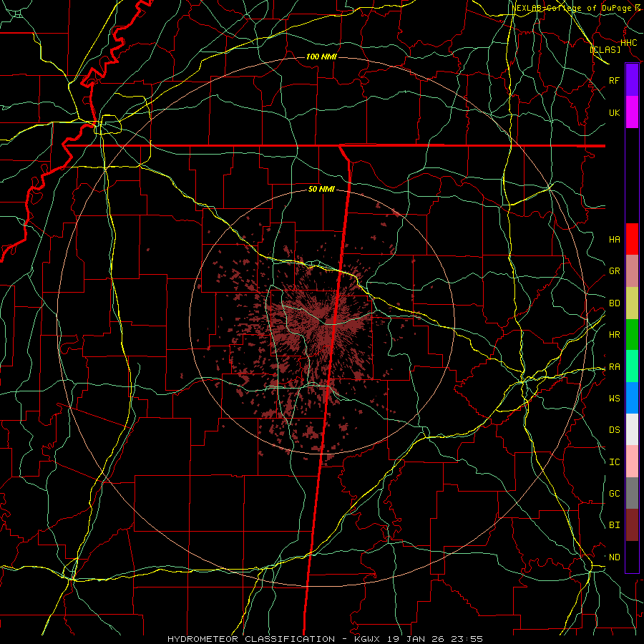644x644 pixels.
Task: Click the RA legend label
Action: (614, 367)
